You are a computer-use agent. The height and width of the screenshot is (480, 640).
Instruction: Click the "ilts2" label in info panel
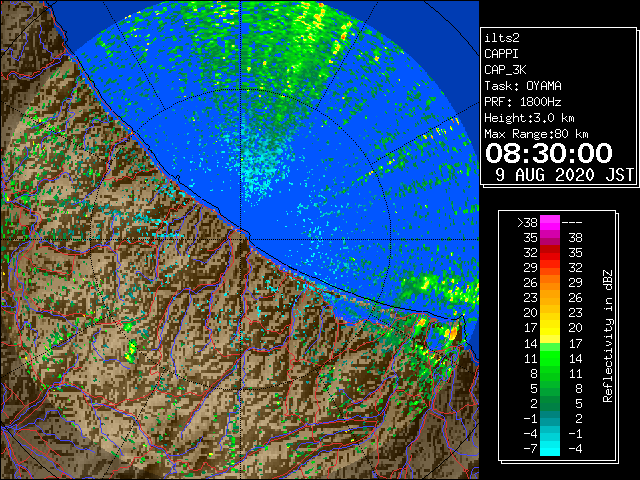tap(502, 38)
